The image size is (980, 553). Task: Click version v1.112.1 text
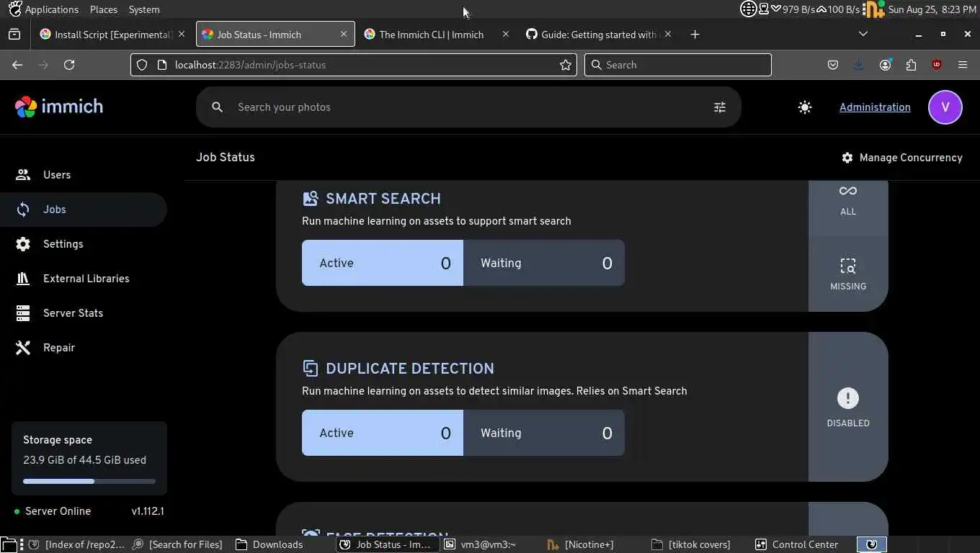148,511
